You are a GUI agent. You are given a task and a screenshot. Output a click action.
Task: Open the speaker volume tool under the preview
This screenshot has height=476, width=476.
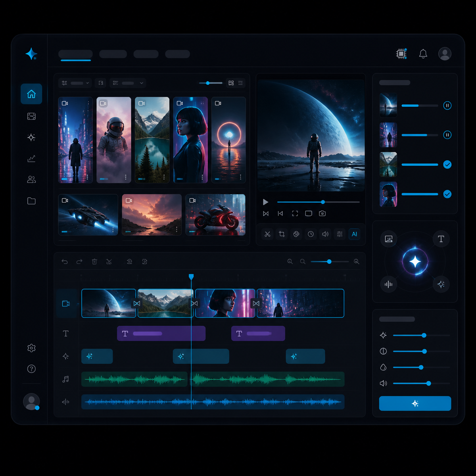[x=325, y=234]
